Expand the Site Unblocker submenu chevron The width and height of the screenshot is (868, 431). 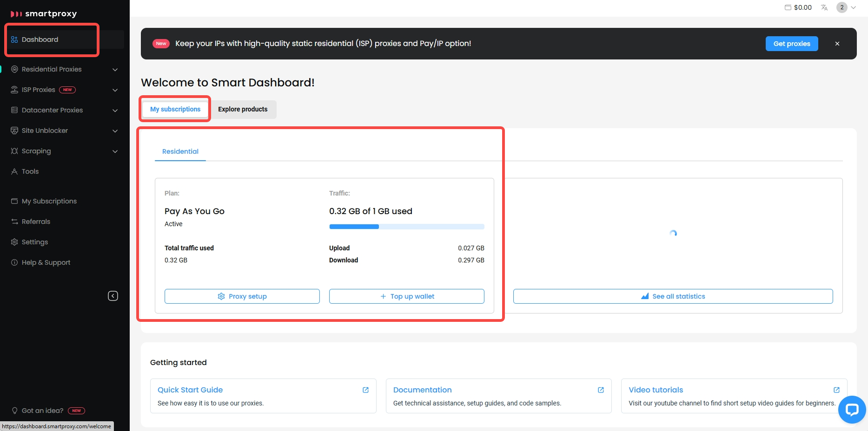coord(115,131)
